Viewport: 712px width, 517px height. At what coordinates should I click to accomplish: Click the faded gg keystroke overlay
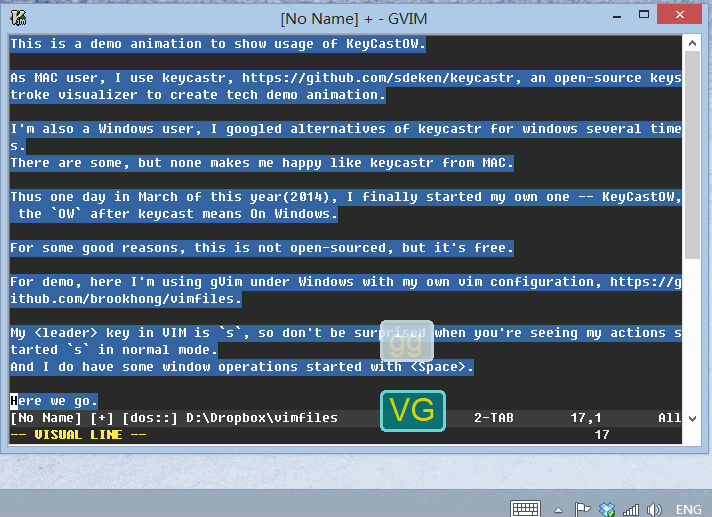click(407, 341)
